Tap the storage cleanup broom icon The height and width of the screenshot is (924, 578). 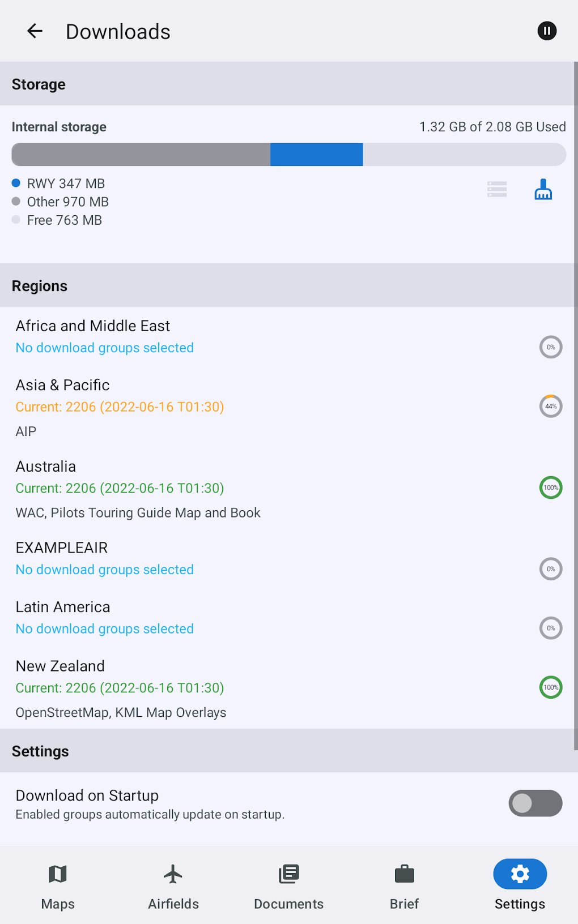(543, 190)
